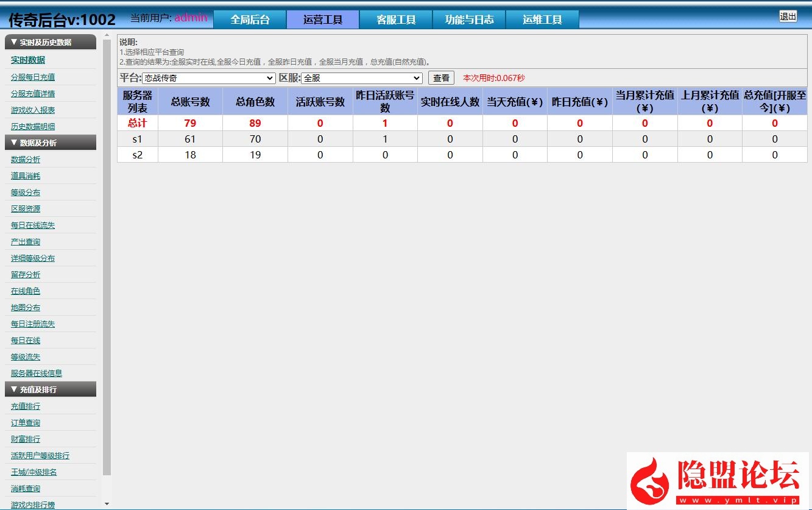This screenshot has width=812, height=510.
Task: Click the 查看 query button
Action: pyautogui.click(x=441, y=78)
